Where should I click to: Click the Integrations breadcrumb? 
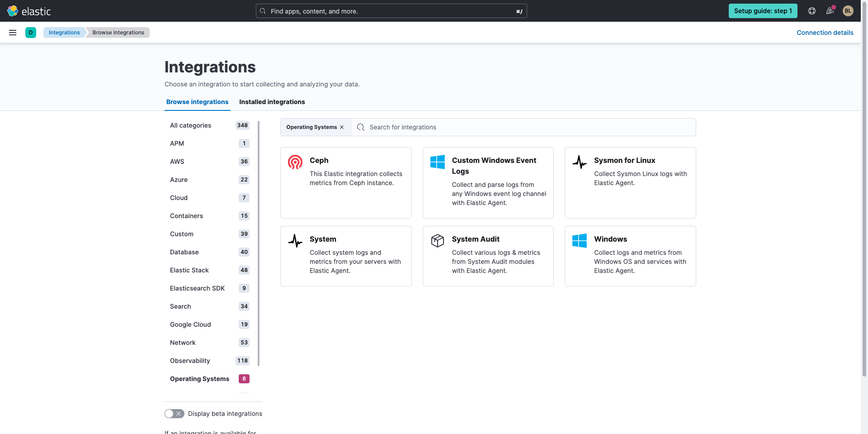64,33
